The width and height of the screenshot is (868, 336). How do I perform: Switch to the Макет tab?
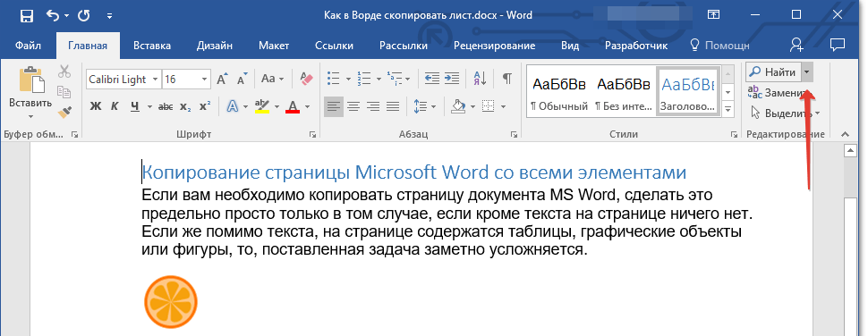(274, 46)
